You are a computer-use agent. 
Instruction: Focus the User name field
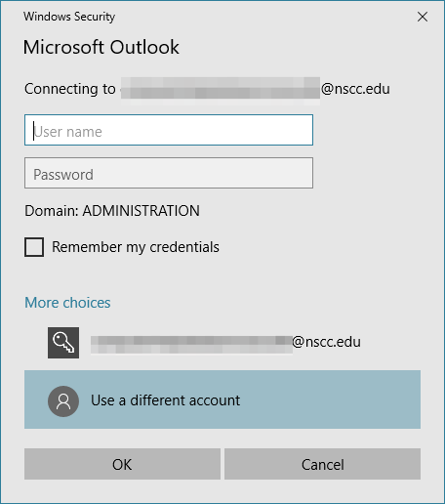pyautogui.click(x=169, y=130)
